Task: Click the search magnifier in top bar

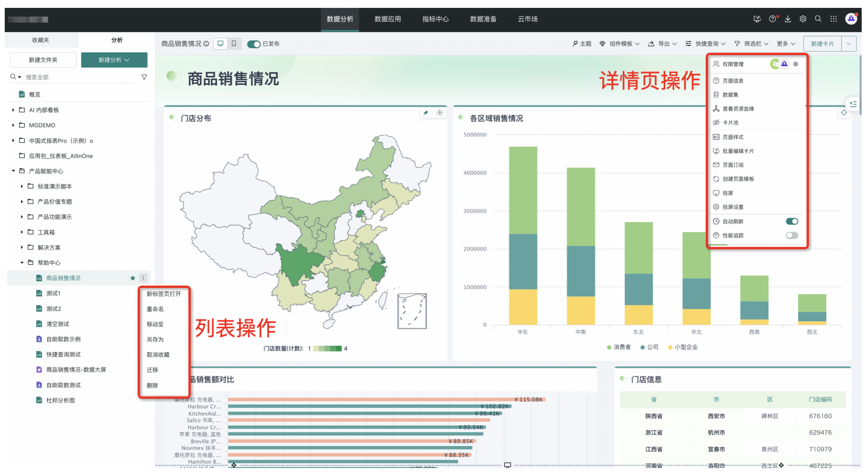Action: click(x=818, y=19)
